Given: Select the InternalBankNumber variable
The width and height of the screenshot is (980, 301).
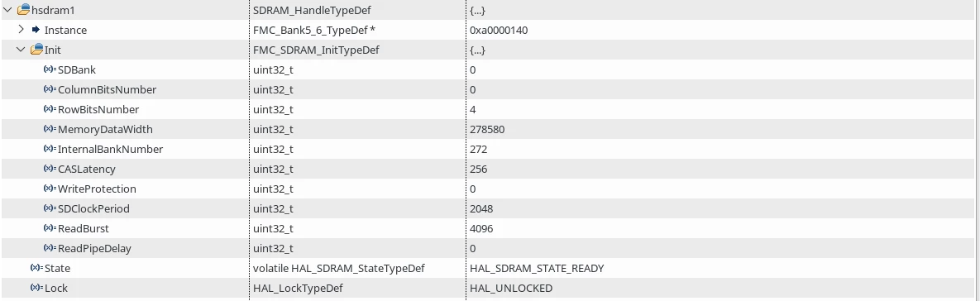Looking at the screenshot, I should (110, 149).
